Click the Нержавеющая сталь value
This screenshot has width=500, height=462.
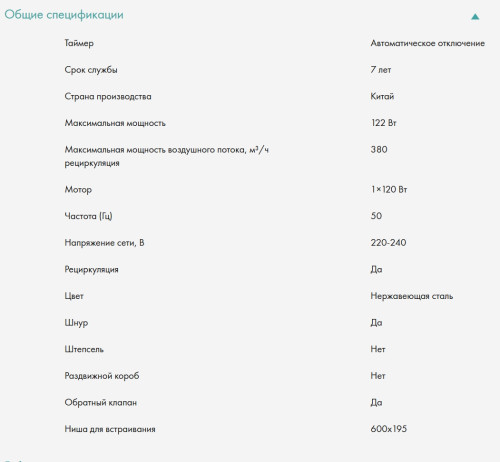tap(412, 296)
